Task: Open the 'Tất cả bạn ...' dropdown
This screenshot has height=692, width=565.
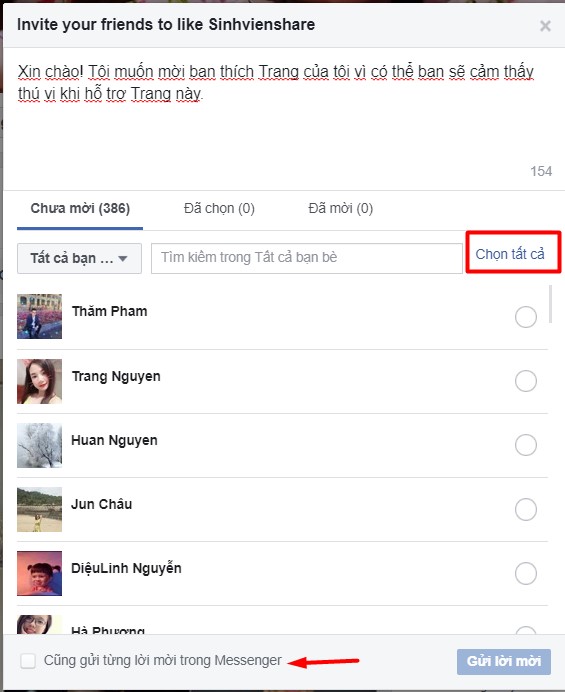Action: point(79,258)
